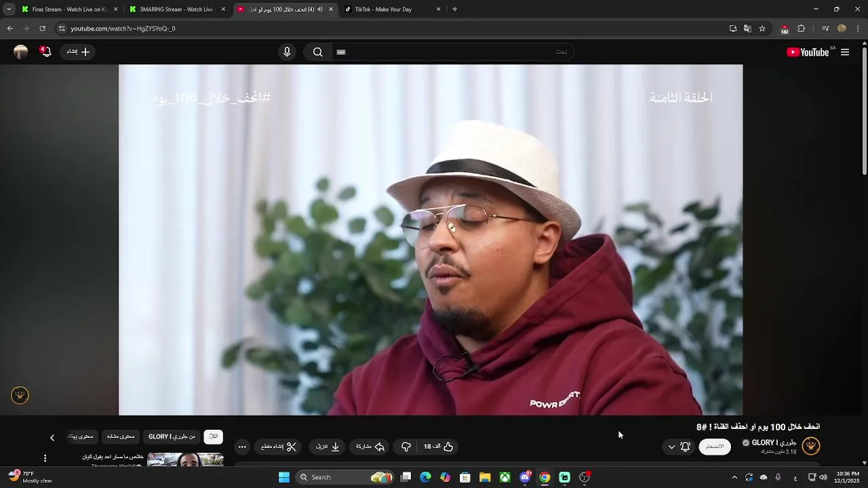Image resolution: width=868 pixels, height=488 pixels.
Task: Create a clip with the scissors button
Action: pyautogui.click(x=279, y=447)
